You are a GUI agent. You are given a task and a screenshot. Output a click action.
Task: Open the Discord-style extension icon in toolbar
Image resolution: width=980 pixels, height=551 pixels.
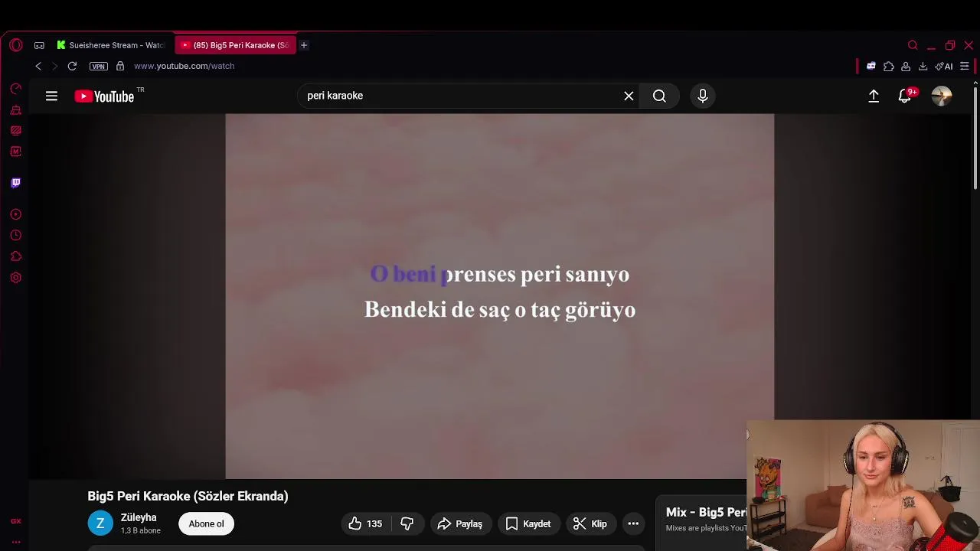[871, 66]
